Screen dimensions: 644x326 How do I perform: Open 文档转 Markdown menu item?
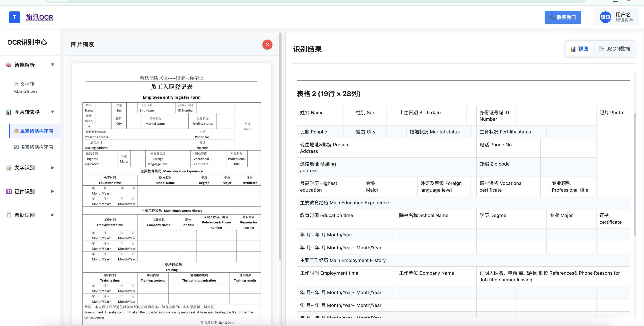pos(26,88)
